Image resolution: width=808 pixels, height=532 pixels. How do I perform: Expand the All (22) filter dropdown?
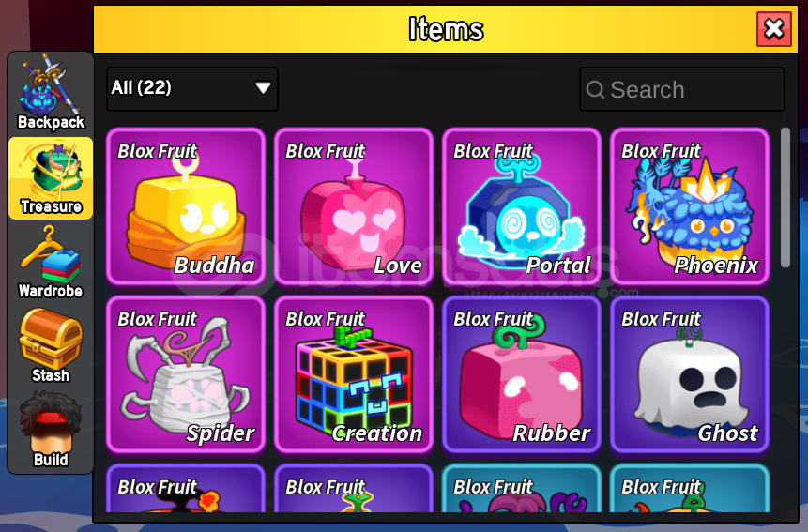pos(192,88)
